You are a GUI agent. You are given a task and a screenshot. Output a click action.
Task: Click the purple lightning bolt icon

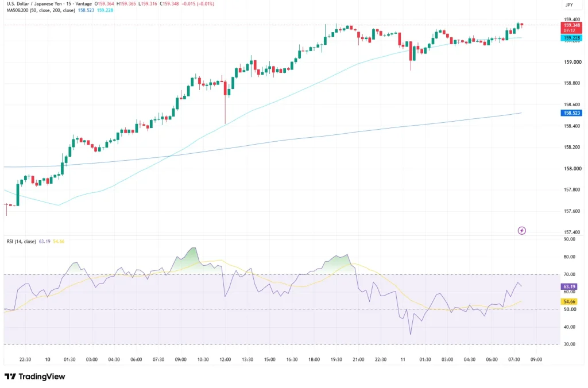tap(521, 231)
